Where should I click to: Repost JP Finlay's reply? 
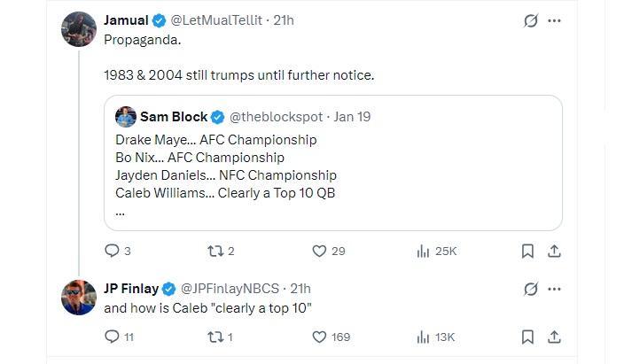coord(214,337)
